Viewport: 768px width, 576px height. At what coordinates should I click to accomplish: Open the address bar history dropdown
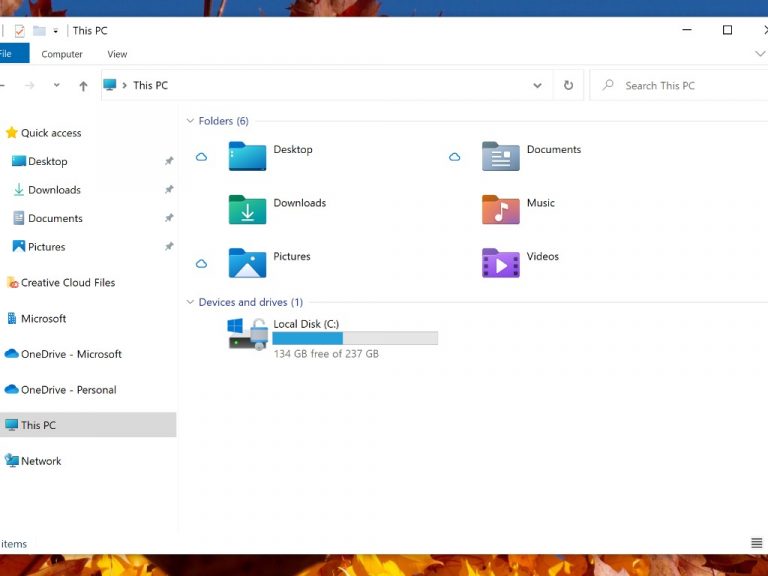click(537, 85)
